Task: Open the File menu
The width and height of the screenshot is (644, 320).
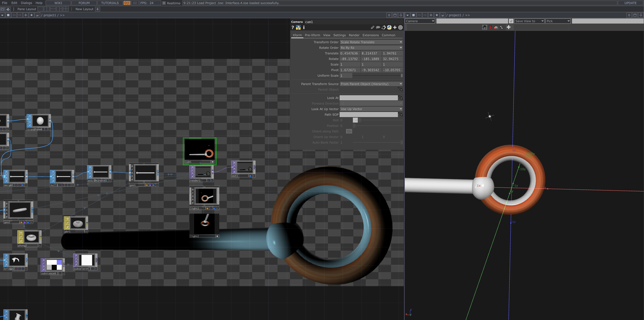Action: [x=5, y=3]
